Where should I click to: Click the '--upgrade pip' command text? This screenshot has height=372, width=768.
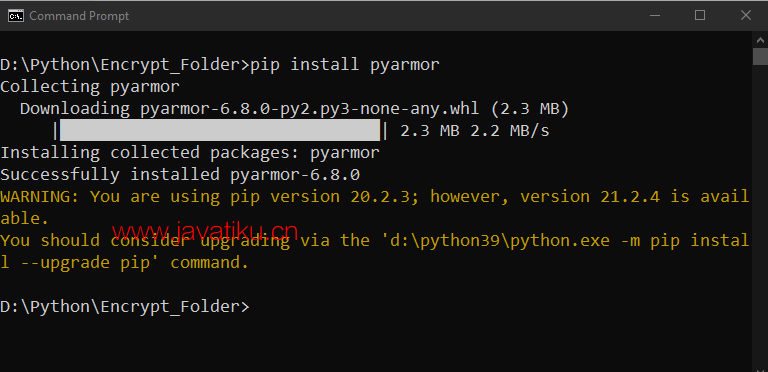click(x=77, y=263)
